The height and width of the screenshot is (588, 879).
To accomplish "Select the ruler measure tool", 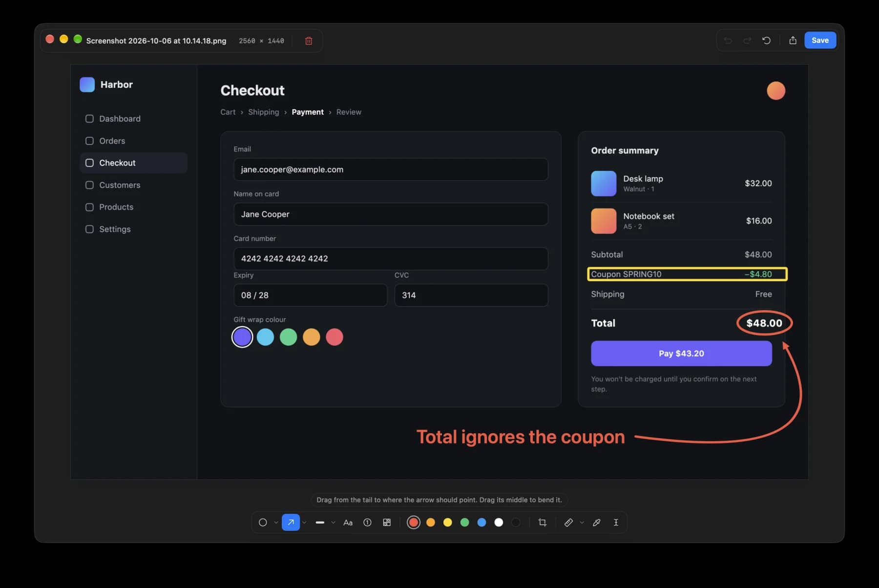I will point(568,523).
